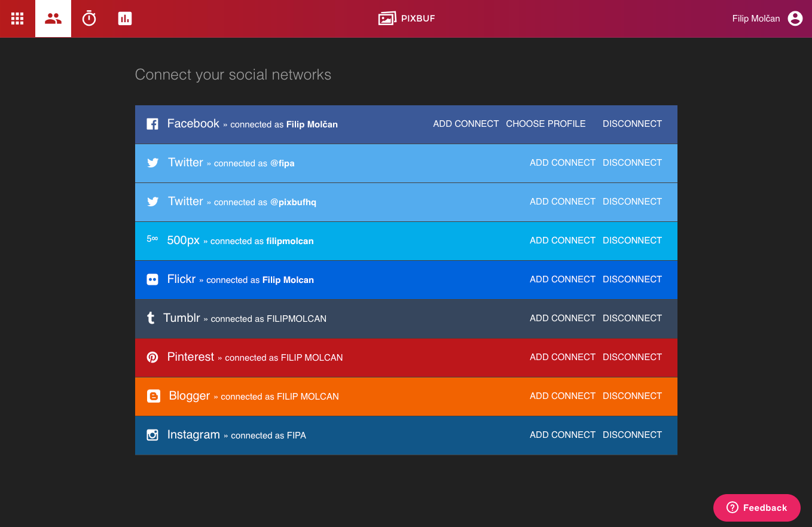This screenshot has width=812, height=527.
Task: Disconnect the Blogger account
Action: 632,396
